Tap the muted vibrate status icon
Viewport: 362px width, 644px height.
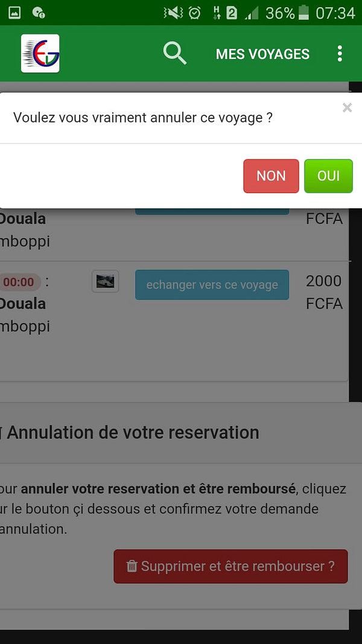173,13
